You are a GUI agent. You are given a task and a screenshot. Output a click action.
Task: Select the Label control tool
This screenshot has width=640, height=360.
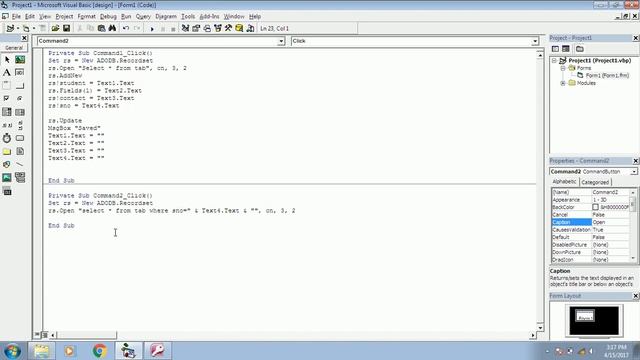[x=7, y=73]
